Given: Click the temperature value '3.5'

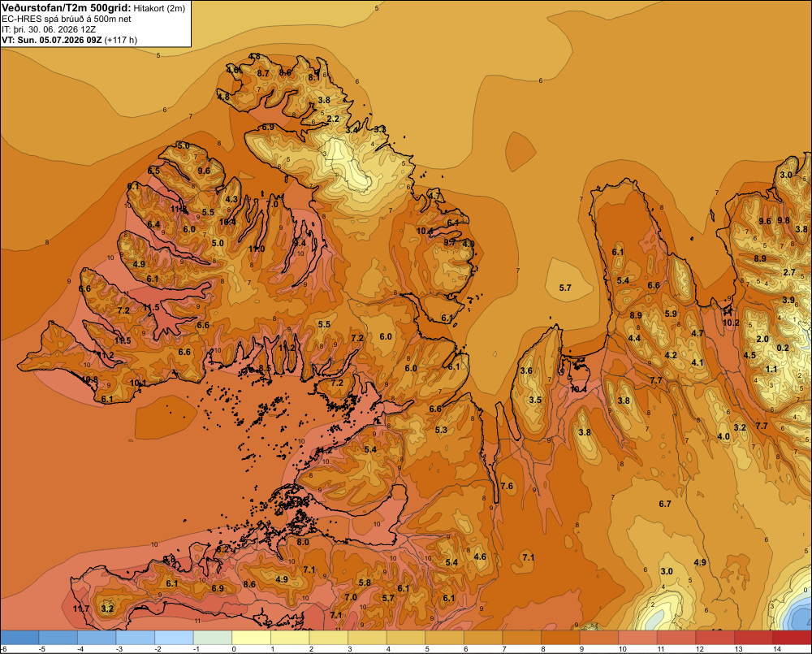Looking at the screenshot, I should pyautogui.click(x=535, y=400).
